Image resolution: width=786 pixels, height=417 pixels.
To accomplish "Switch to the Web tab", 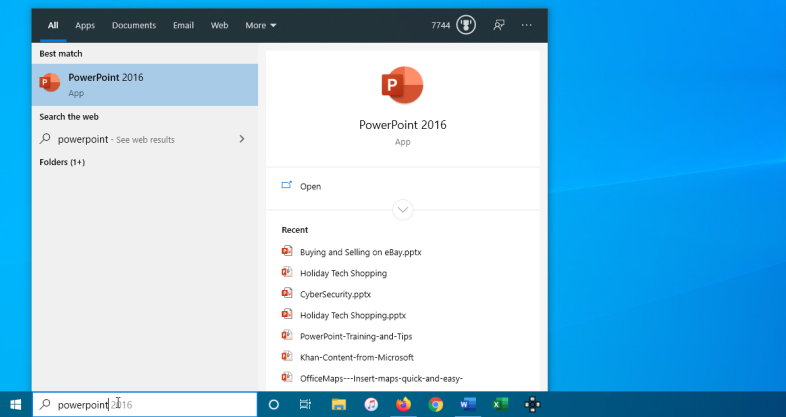I will (219, 25).
